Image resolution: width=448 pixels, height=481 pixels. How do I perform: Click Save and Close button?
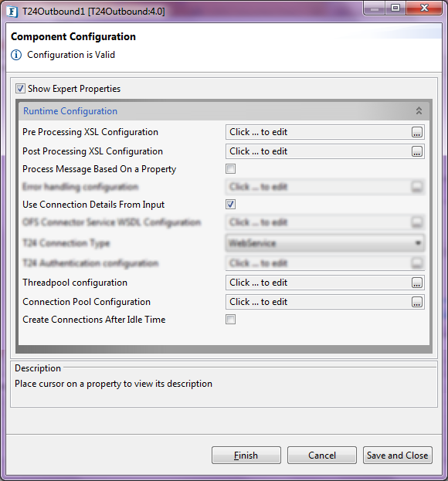click(x=398, y=456)
